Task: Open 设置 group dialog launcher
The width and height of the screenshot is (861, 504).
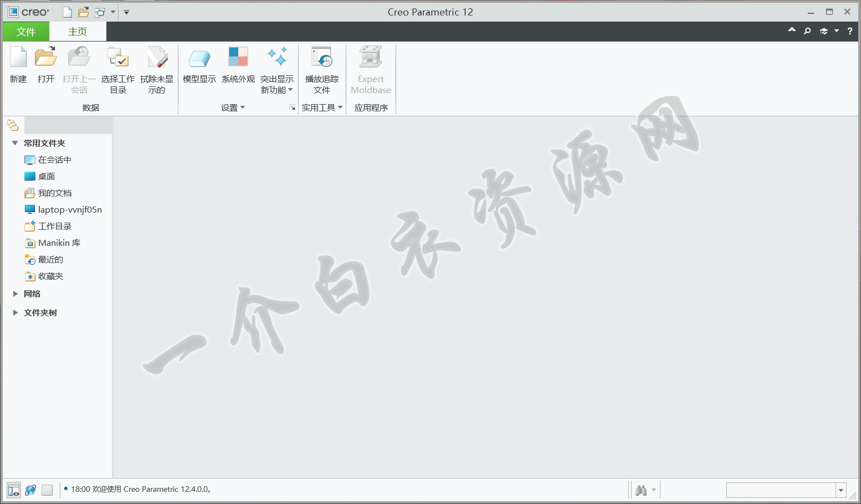Action: [292, 107]
